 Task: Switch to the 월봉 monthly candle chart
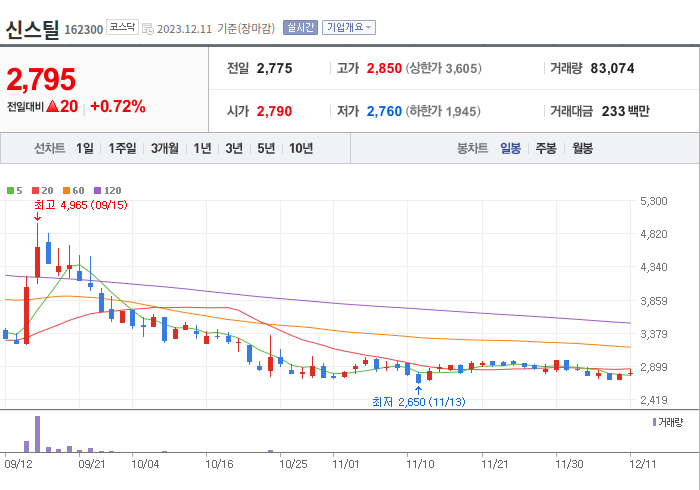583,148
